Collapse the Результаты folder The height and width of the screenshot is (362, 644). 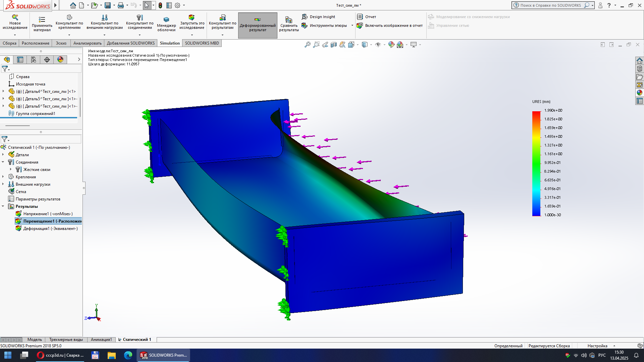click(x=3, y=206)
